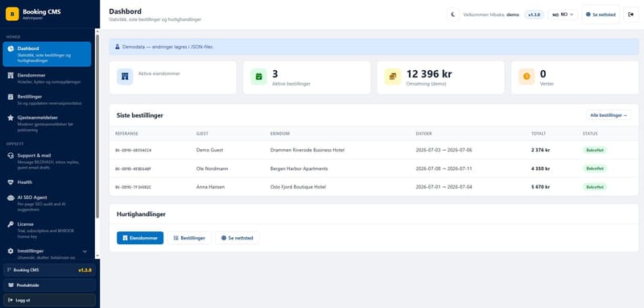Screen dimensions: 644x308
Task: Click the Aktive eiendommer building card icon
Action: [x=125, y=77]
